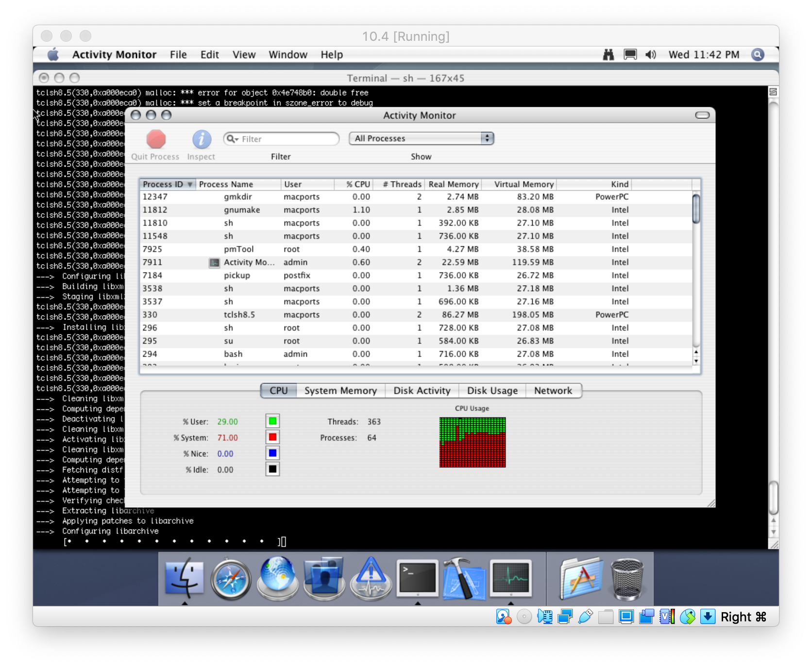This screenshot has width=812, height=667.
Task: Open Xcode hammer icon in the dock
Action: click(x=464, y=578)
